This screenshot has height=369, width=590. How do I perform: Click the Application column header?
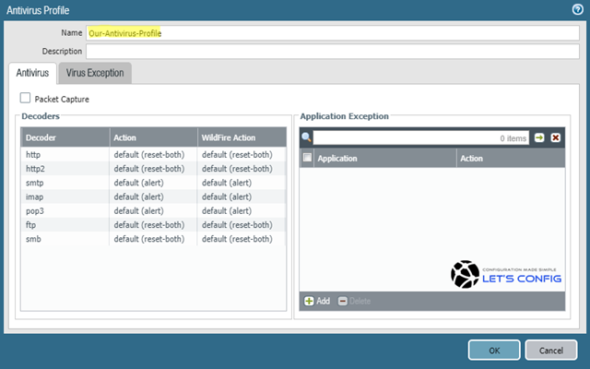(385, 158)
